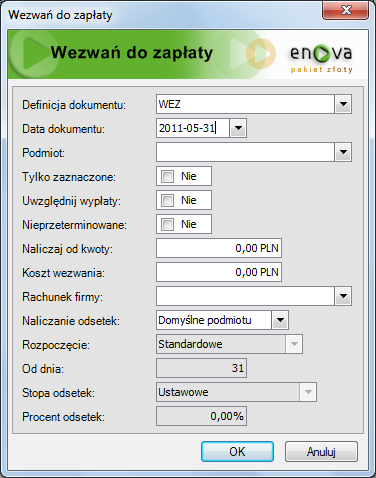Click the Nieprzeterminowane label
Viewport: 376px width, 478px height.
74,225
